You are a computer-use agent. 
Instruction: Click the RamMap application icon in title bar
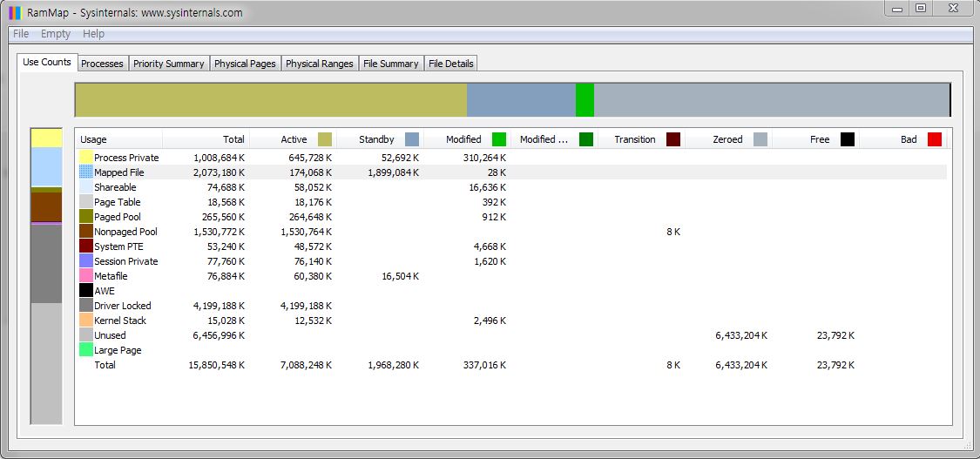pos(15,12)
